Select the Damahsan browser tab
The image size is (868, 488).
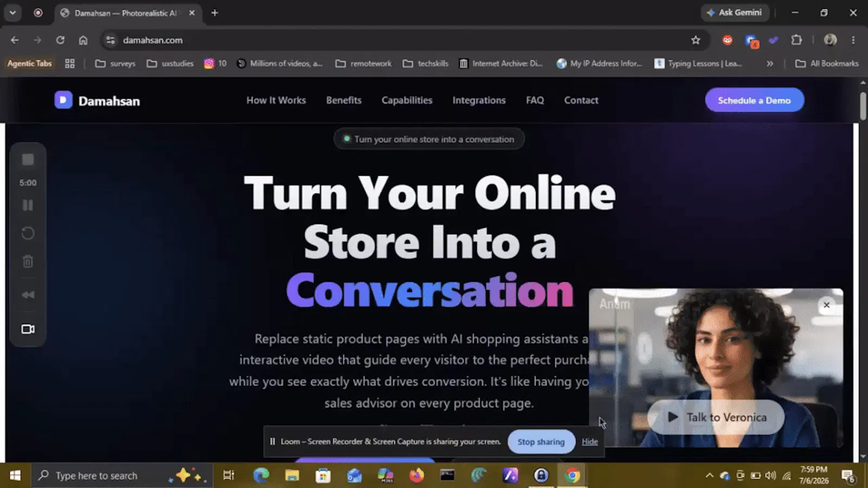point(128,13)
